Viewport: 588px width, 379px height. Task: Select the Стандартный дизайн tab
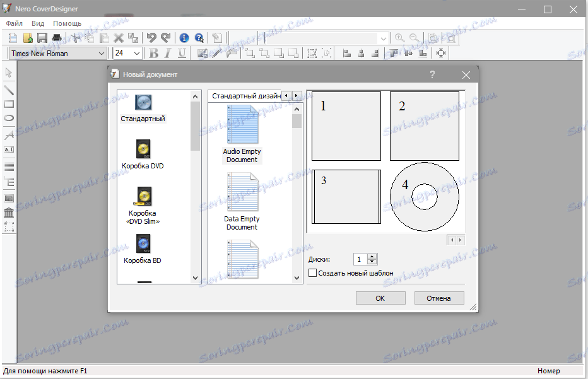coord(245,96)
